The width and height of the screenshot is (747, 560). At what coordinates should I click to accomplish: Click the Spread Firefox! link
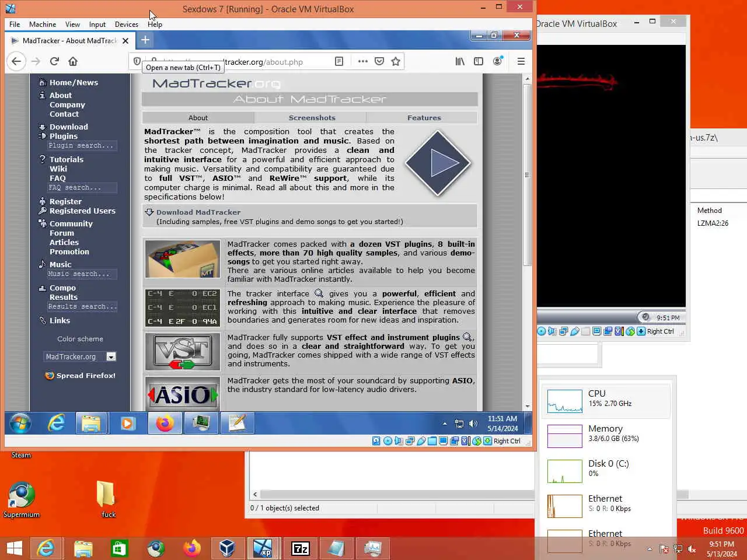[86, 376]
